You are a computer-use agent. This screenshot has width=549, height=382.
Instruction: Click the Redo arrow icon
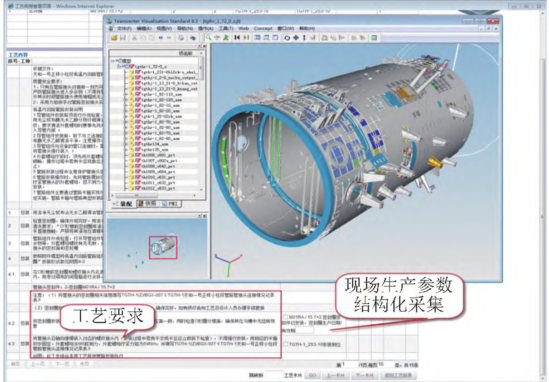[169, 38]
